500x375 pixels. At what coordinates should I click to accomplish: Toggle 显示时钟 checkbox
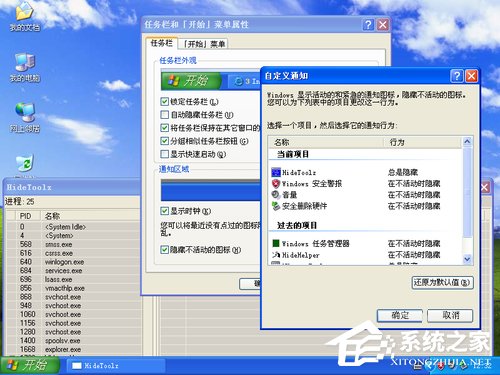coord(164,211)
